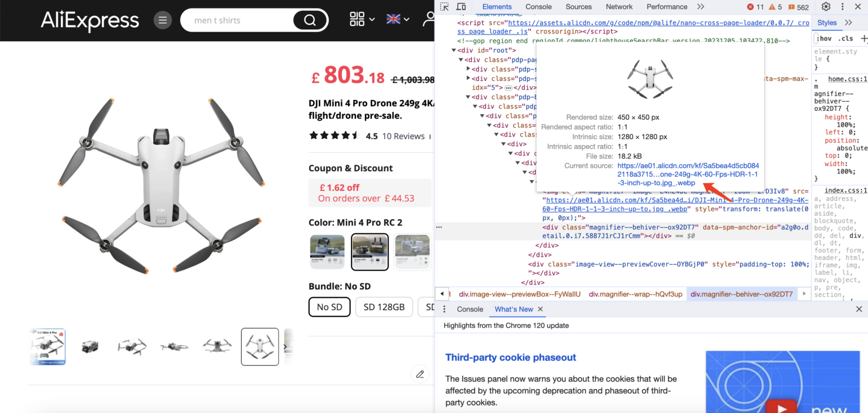Screen dimensions: 868x413
Task: Switch to the Console drawer tab
Action: [x=469, y=309]
